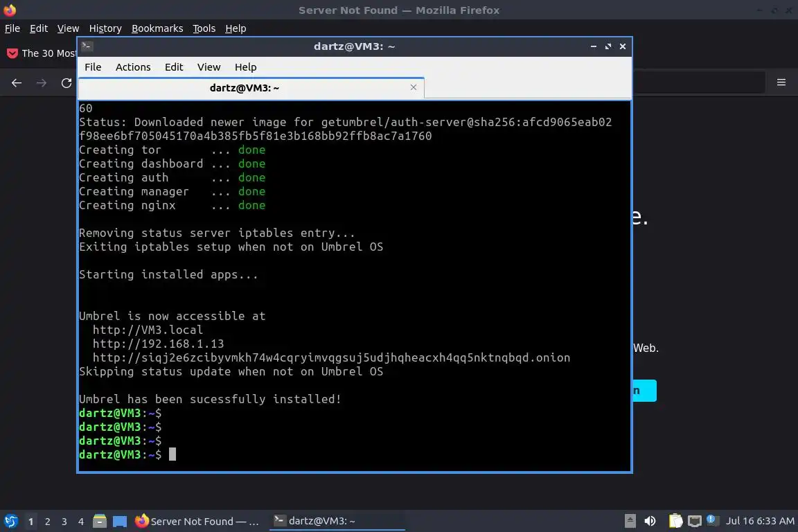Image resolution: width=798 pixels, height=532 pixels.
Task: Click 'Creating auth ... done' line
Action: coord(172,177)
